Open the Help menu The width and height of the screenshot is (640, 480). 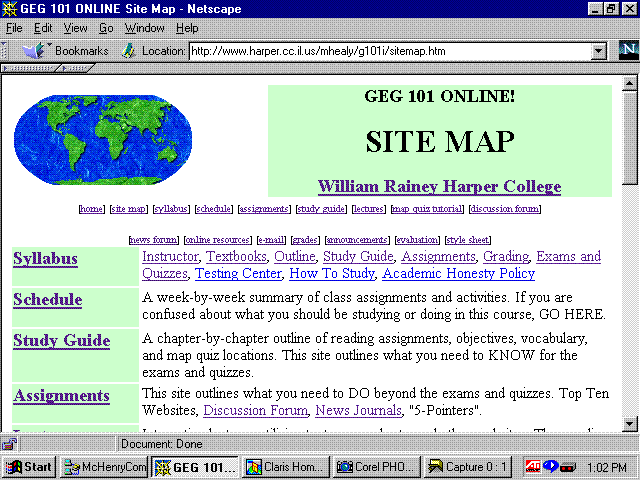(x=187, y=28)
